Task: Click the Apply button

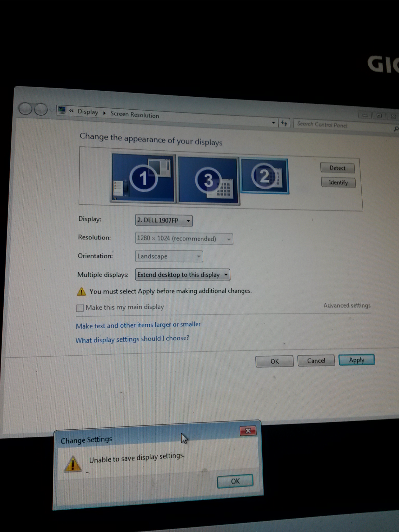Action: [x=356, y=360]
